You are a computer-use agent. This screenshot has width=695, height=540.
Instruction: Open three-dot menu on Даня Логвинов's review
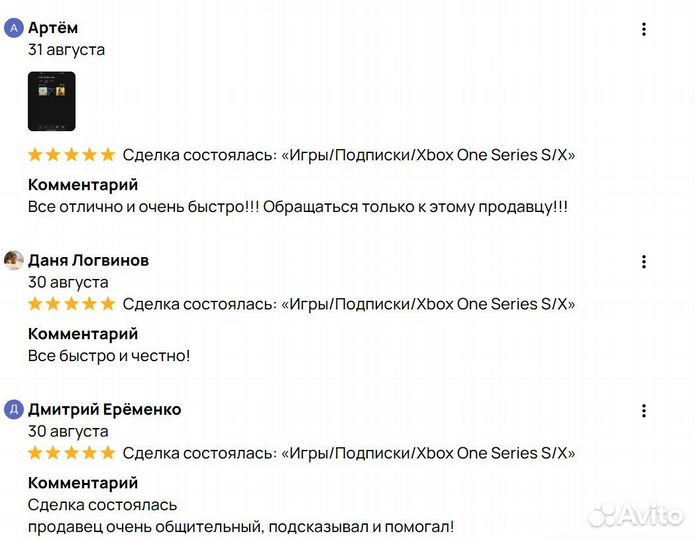644,262
